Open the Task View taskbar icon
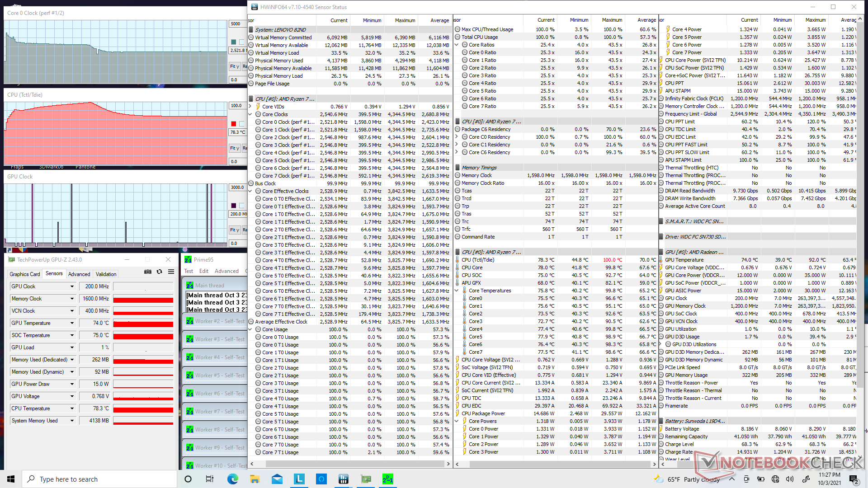 pos(210,479)
